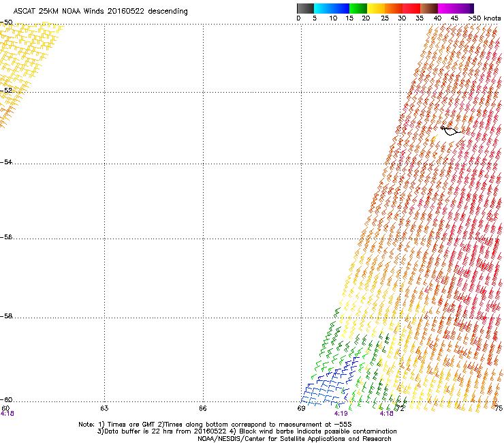Click the black island outline on the map
Screen dimensions: 504x443
451,130
